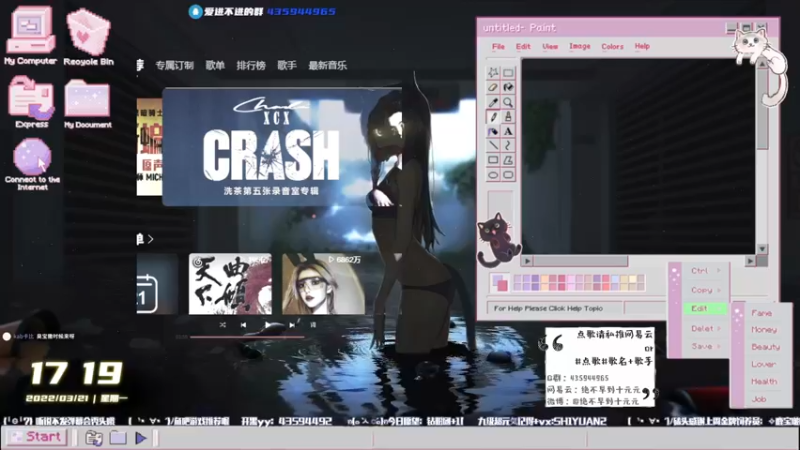Open the 歌手 tab in music app

point(287,65)
